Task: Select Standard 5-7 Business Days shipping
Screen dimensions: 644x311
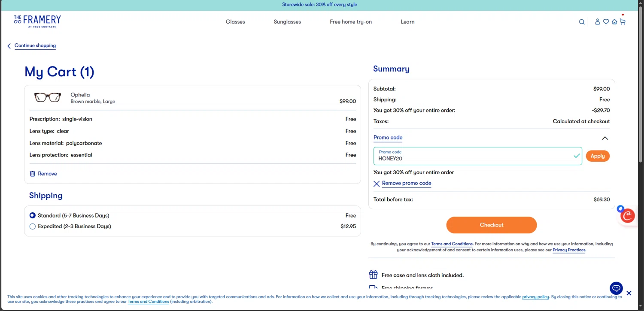Action: [x=33, y=215]
